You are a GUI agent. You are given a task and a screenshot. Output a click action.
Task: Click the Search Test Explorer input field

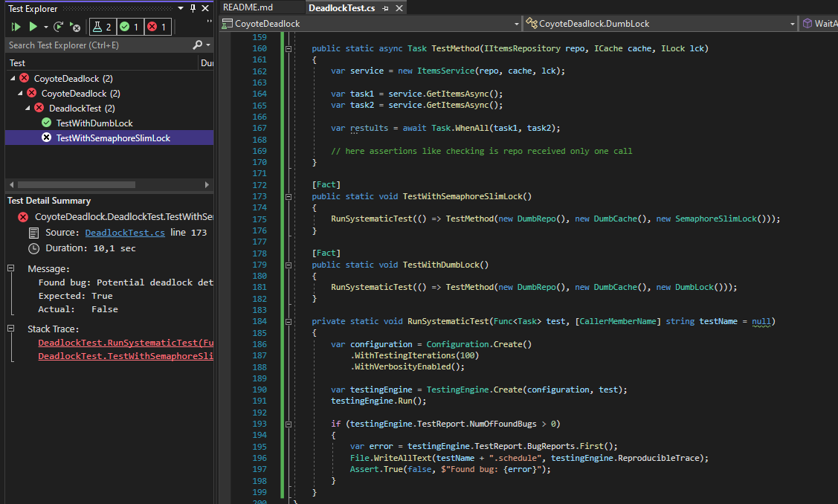point(89,43)
